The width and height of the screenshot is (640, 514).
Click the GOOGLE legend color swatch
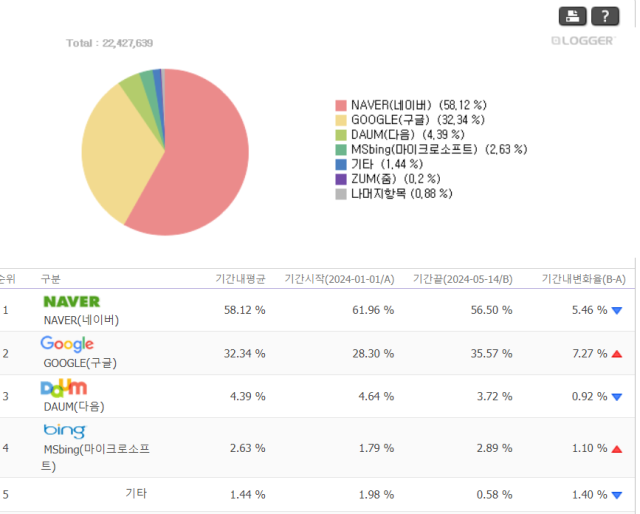point(341,120)
